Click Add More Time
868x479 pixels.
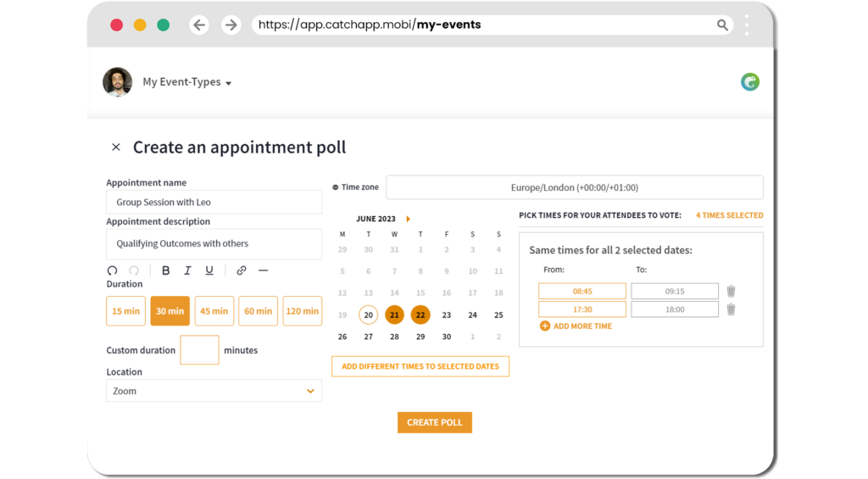576,326
